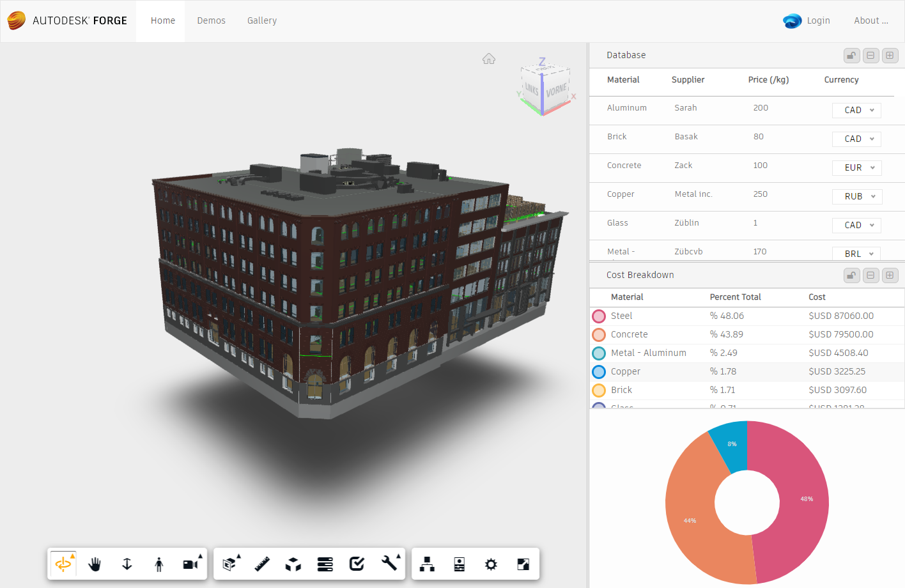Open viewer Settings with the gear icon

(491, 564)
